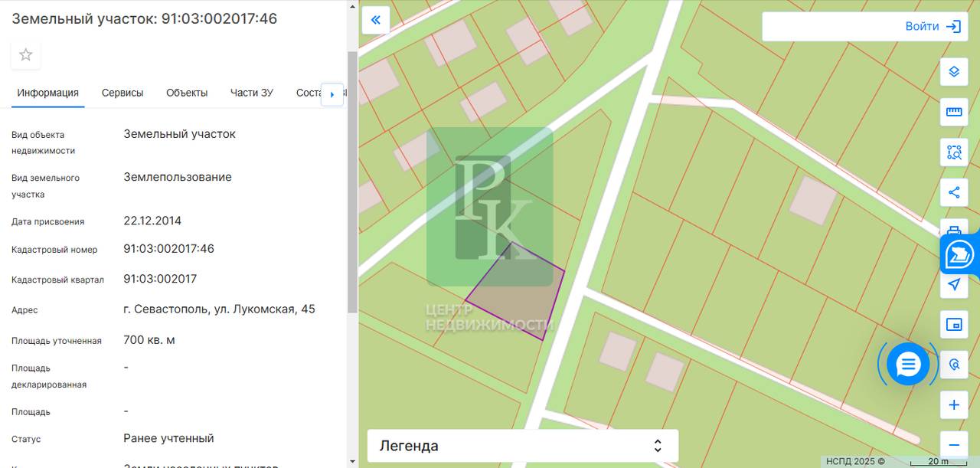Open the overview mini-map icon
The image size is (980, 468).
954,325
